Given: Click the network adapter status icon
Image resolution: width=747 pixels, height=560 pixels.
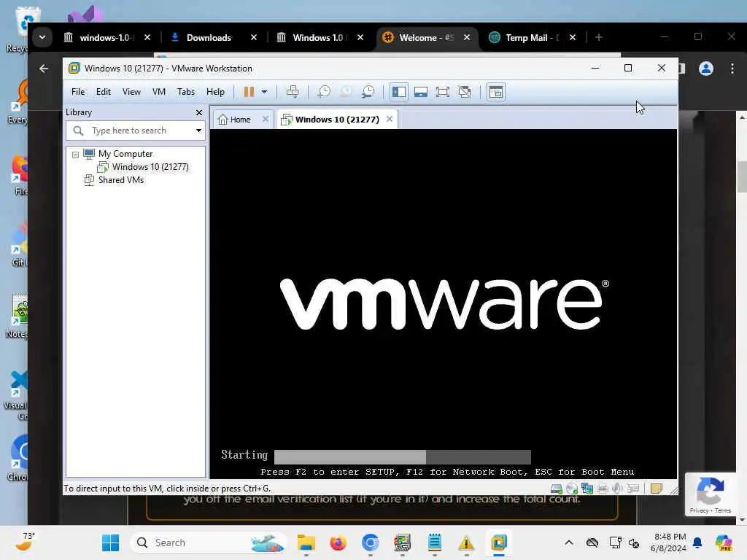Looking at the screenshot, I should (587, 489).
